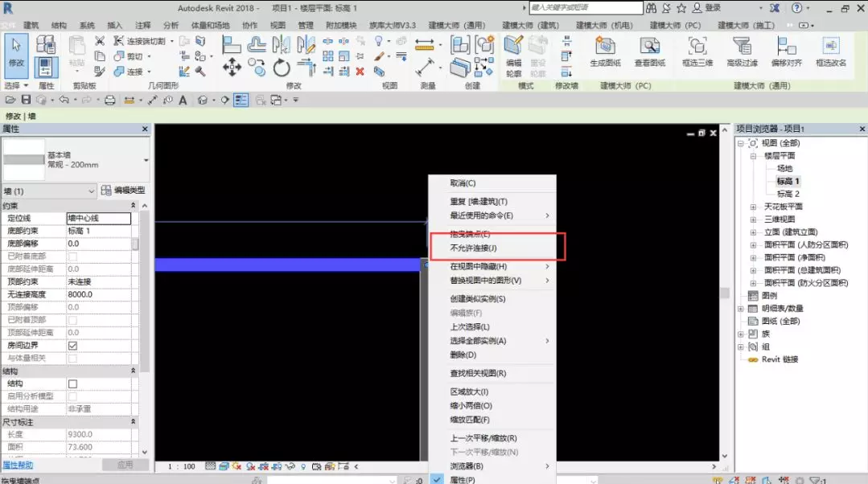Click the 应用 apply button

pos(125,466)
